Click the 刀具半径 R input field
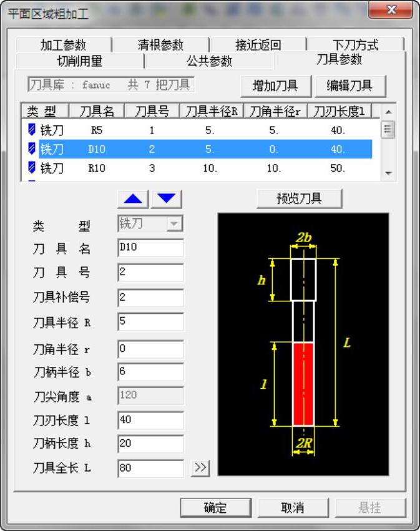Screen dimensions: 420x531 pyautogui.click(x=150, y=322)
